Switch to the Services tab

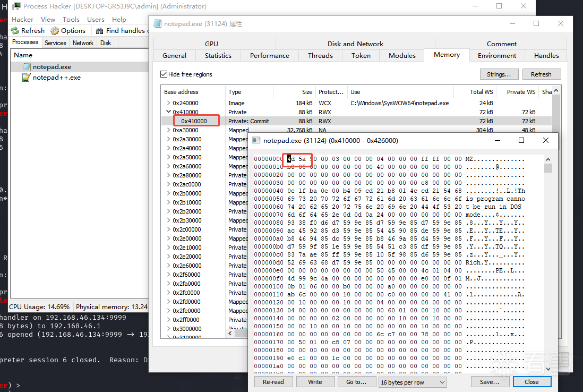pyautogui.click(x=55, y=43)
